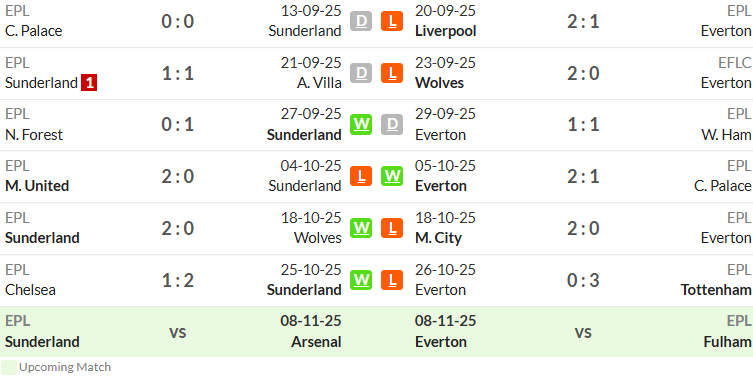This screenshot has height=390, width=753.
Task: Click the green W badge for Everton 05-10-25
Action: 392,176
